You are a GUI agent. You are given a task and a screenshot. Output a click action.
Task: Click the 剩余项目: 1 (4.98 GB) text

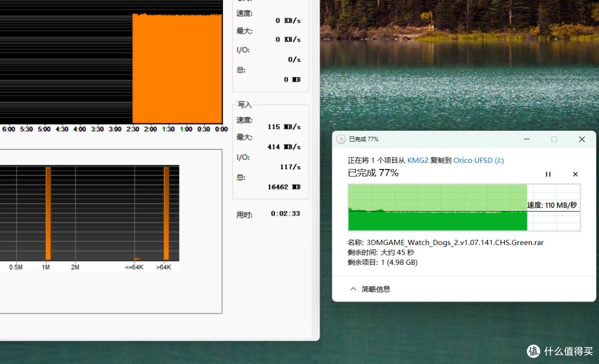click(382, 262)
